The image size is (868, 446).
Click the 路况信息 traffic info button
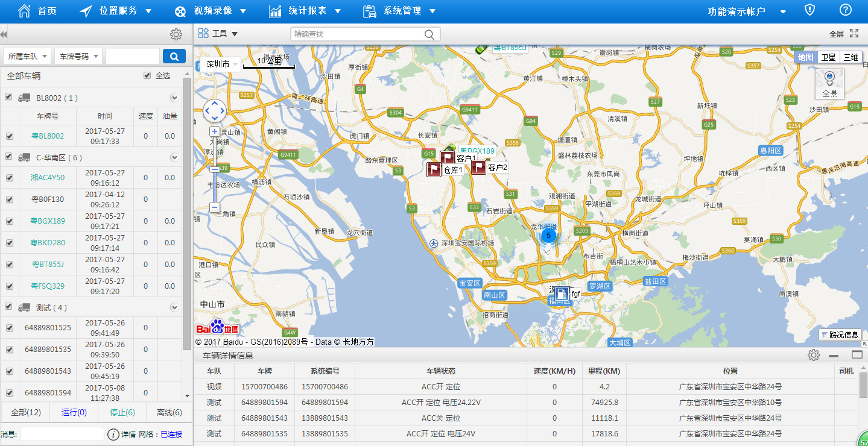point(840,334)
